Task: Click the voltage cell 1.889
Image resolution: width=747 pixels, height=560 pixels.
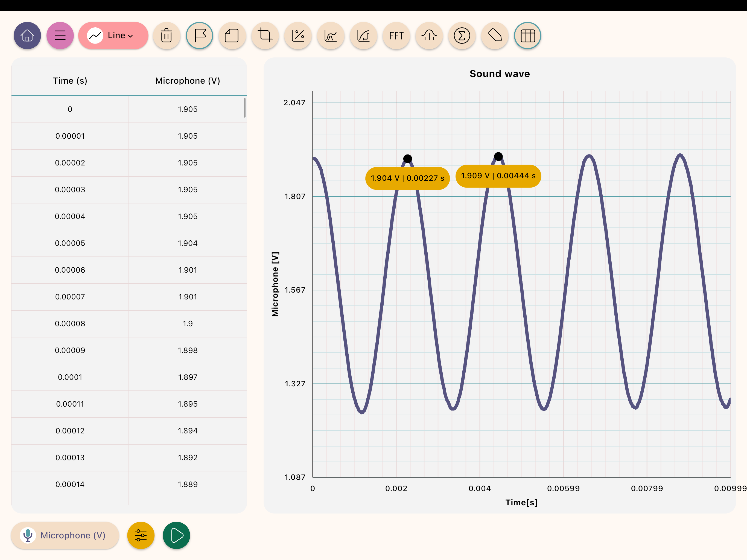Action: click(188, 484)
